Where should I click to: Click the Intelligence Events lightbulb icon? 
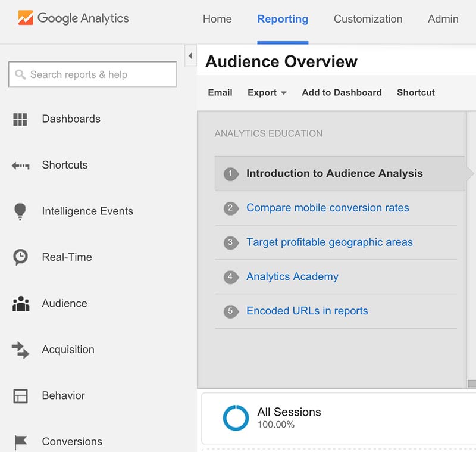(x=20, y=211)
